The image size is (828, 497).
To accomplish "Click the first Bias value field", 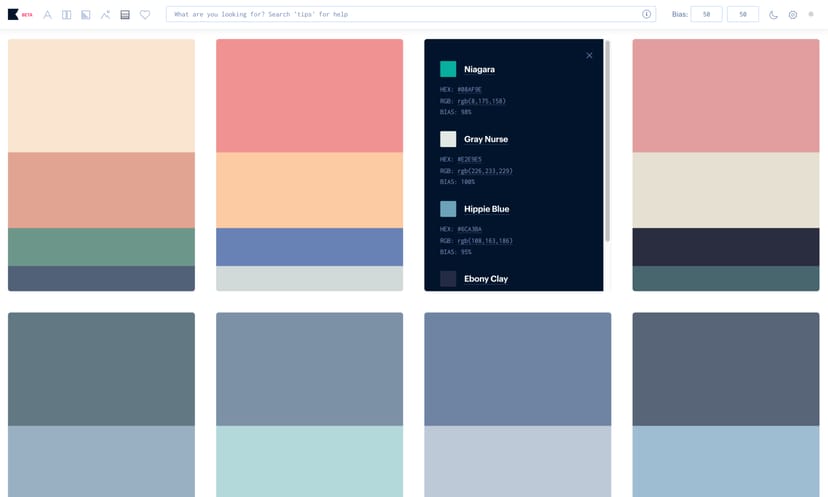I will (x=706, y=14).
